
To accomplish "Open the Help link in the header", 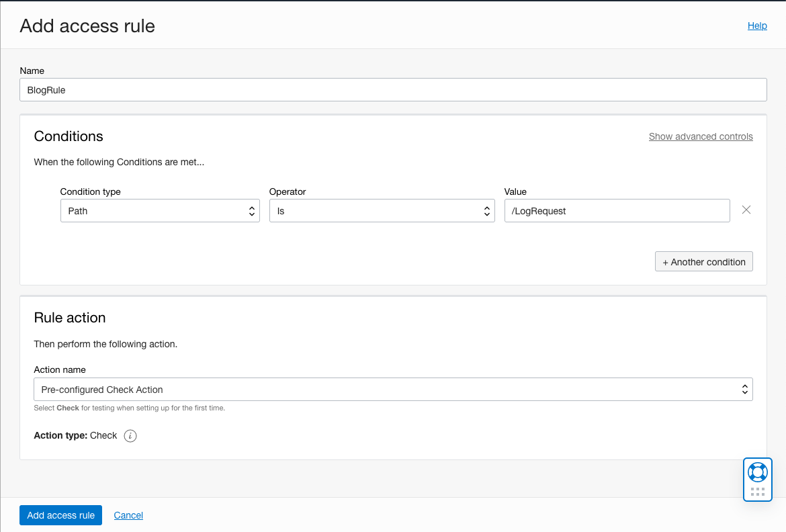I will pyautogui.click(x=757, y=26).
